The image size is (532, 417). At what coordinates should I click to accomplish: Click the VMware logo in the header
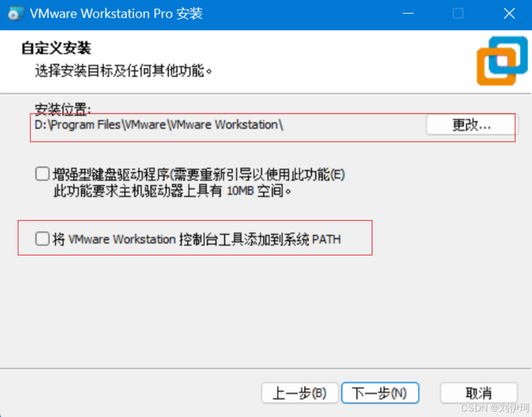click(502, 61)
